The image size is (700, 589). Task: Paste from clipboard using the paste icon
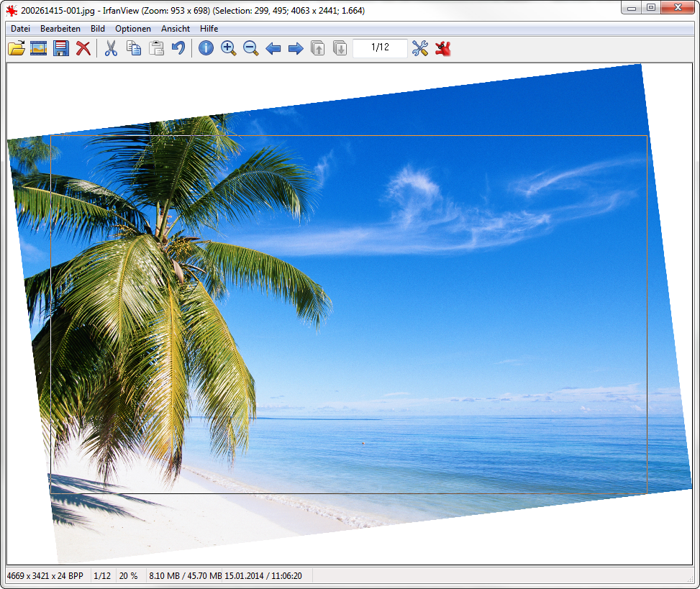pos(156,49)
